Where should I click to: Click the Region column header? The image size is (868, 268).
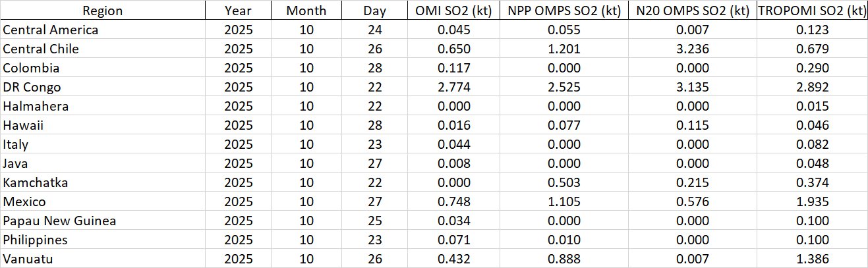click(102, 11)
